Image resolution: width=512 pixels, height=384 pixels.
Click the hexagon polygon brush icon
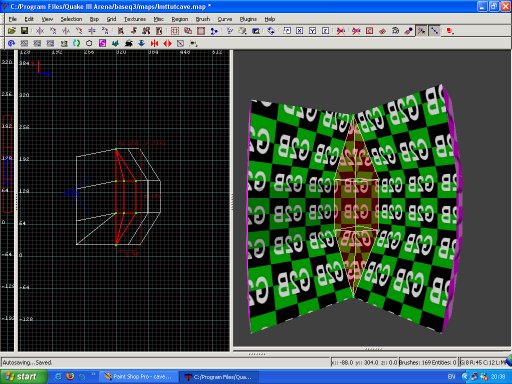pos(89,43)
